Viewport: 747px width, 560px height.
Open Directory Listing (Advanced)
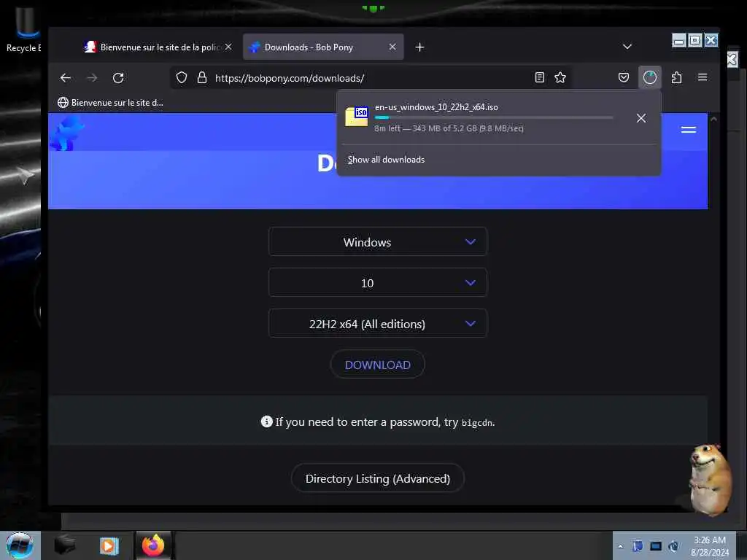pyautogui.click(x=378, y=478)
